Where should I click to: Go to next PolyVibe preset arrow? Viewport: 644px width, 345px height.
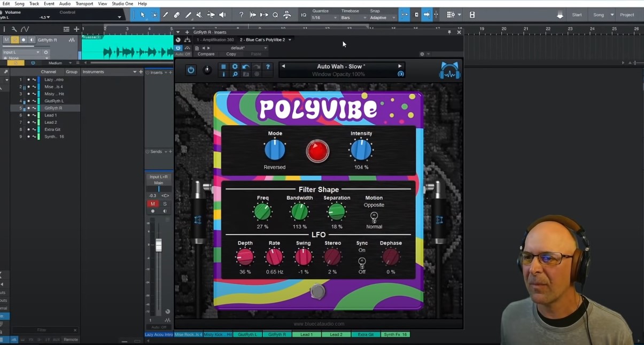pyautogui.click(x=400, y=66)
